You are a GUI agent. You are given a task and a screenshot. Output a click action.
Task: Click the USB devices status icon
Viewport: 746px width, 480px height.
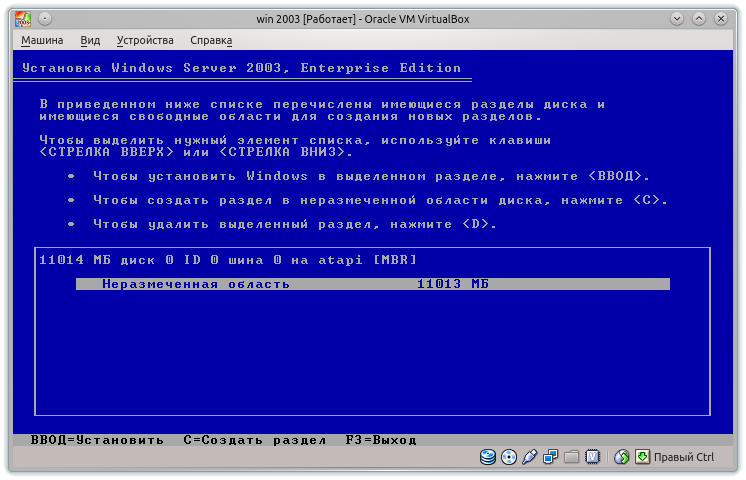click(x=530, y=457)
